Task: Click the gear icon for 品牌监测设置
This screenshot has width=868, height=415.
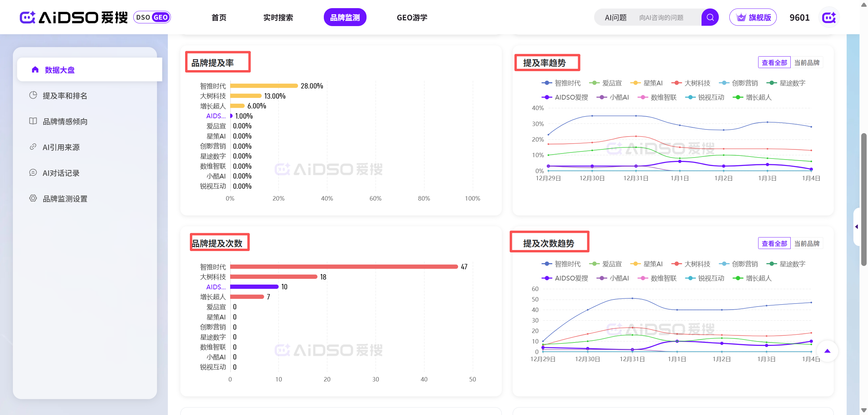Action: (x=33, y=198)
